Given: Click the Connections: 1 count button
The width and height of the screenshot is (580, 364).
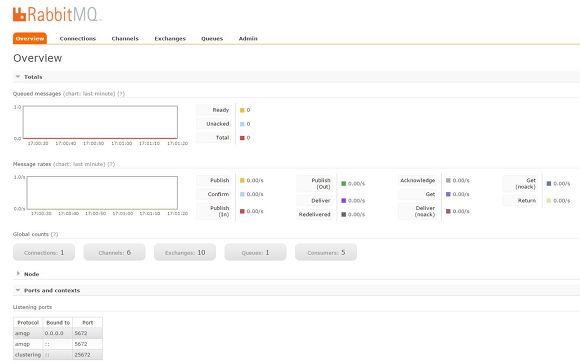Looking at the screenshot, I should 44,252.
